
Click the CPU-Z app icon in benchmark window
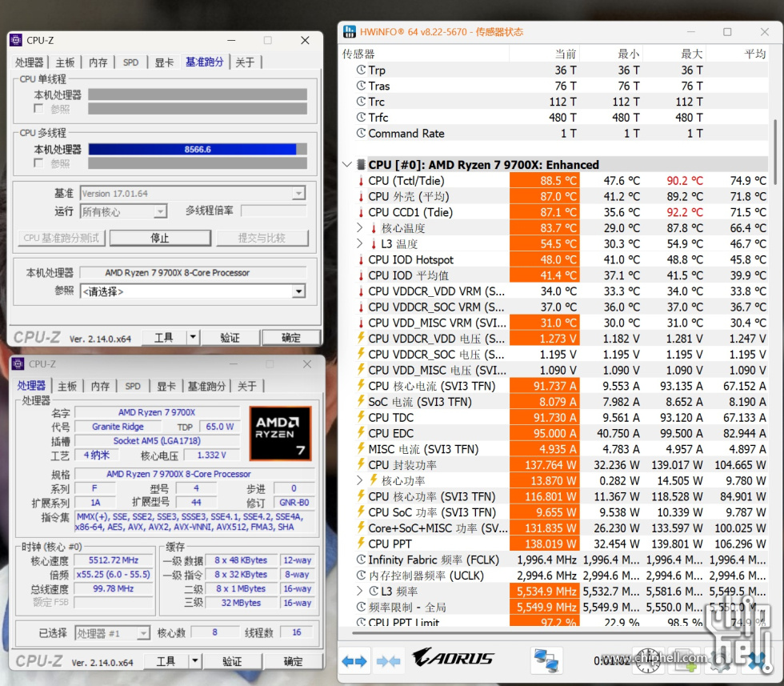[x=16, y=40]
